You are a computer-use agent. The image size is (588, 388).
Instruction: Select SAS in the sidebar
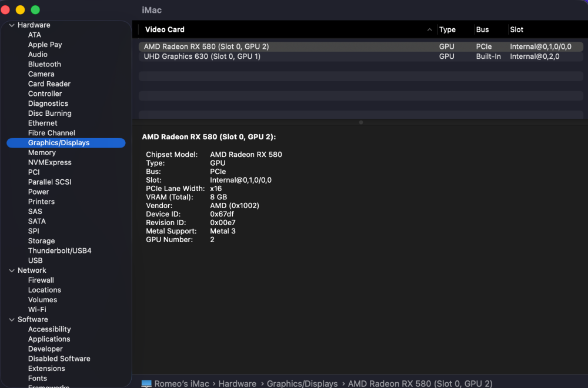coord(35,212)
